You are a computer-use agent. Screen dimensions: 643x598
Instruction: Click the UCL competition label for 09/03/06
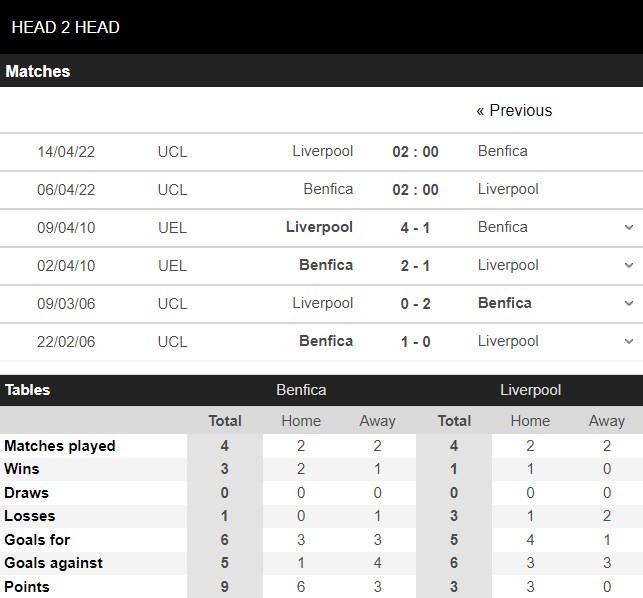172,304
